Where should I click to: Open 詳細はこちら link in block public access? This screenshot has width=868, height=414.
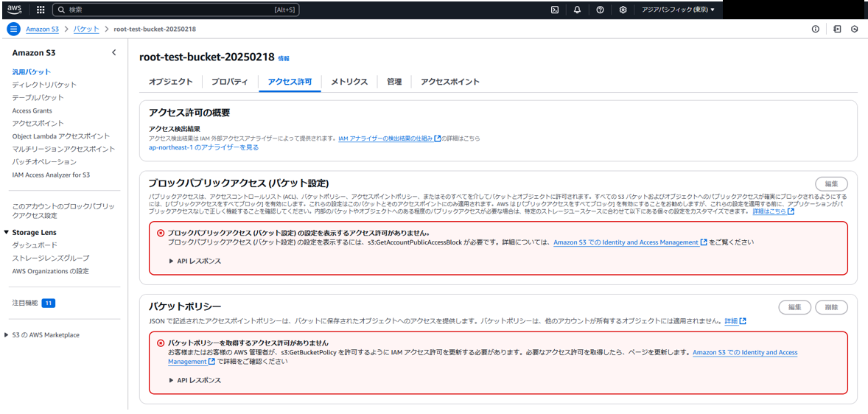click(x=774, y=211)
